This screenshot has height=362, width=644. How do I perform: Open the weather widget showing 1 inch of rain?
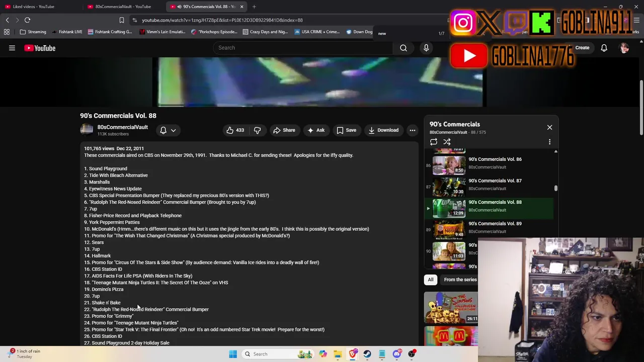coord(24,353)
